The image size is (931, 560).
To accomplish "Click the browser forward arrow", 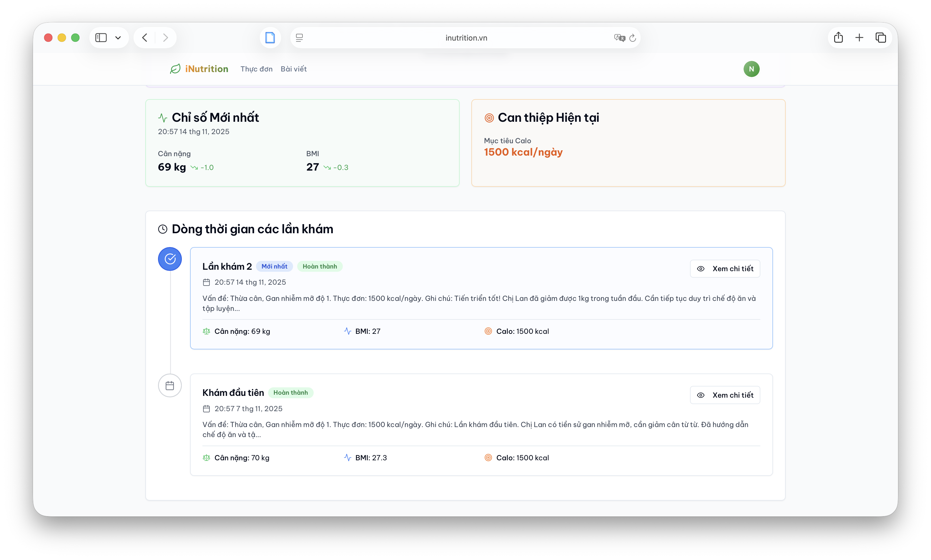I will pos(165,38).
